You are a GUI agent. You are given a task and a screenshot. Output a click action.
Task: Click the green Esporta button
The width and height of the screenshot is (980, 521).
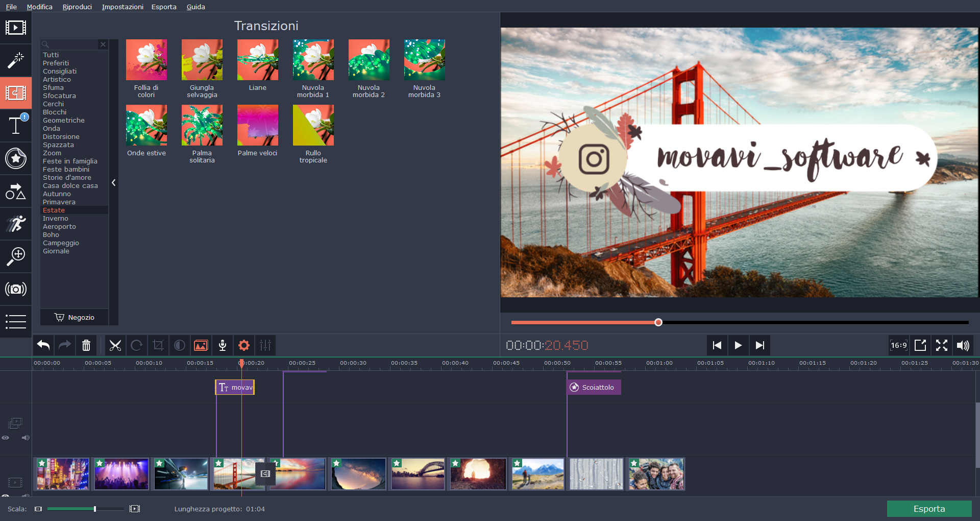[929, 509]
